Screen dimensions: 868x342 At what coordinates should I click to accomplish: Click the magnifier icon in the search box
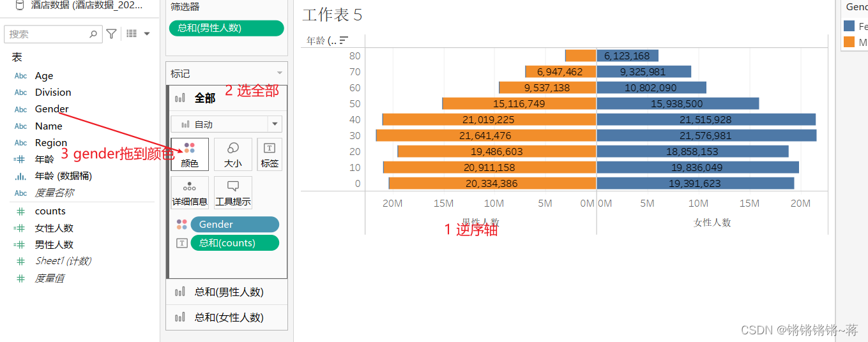click(x=93, y=34)
